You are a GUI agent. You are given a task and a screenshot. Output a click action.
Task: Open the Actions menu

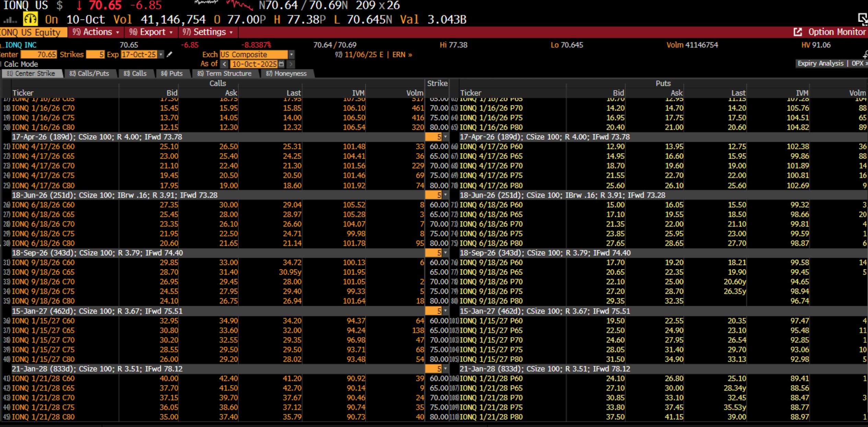(x=97, y=32)
